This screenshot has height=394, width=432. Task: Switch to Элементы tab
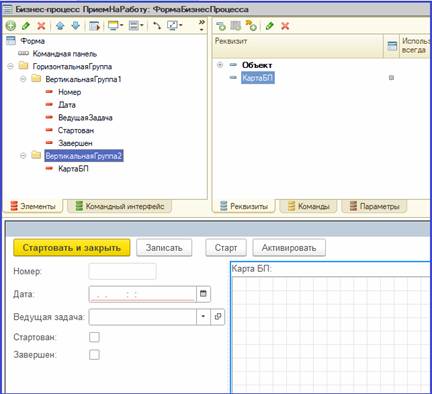tap(33, 206)
